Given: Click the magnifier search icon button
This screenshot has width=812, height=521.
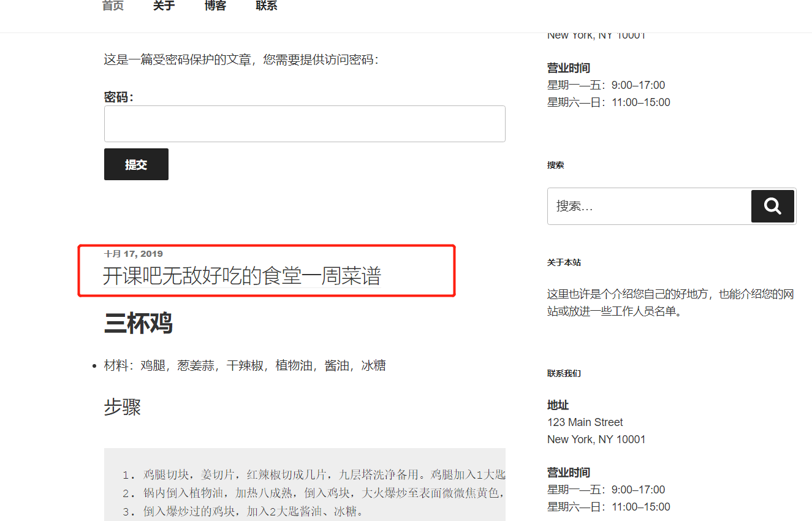Looking at the screenshot, I should pos(773,206).
